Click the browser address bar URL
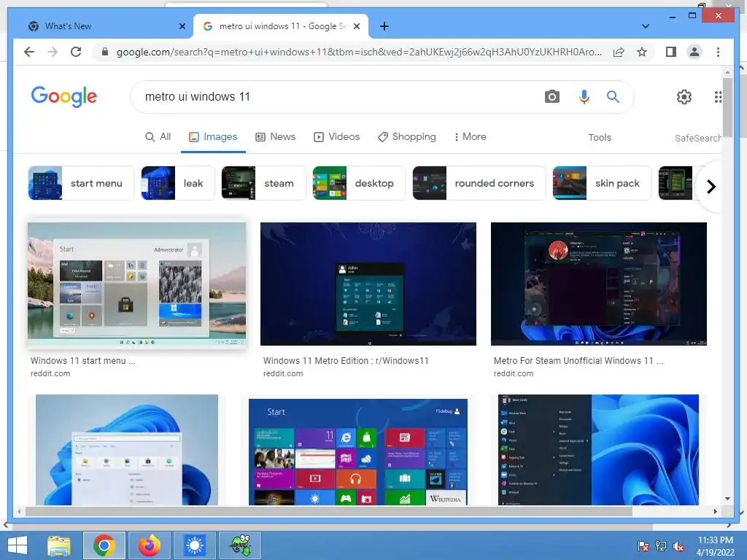 (359, 52)
